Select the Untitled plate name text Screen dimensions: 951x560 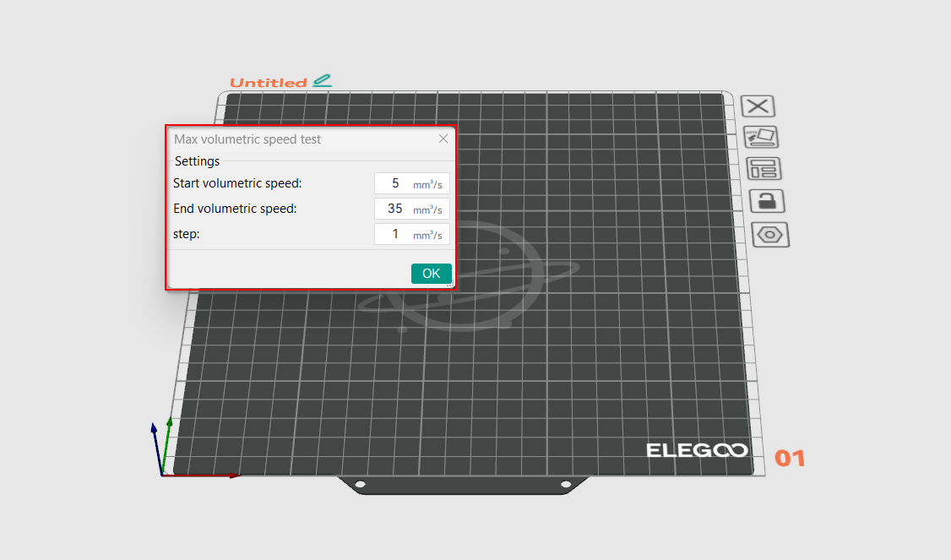click(x=268, y=83)
